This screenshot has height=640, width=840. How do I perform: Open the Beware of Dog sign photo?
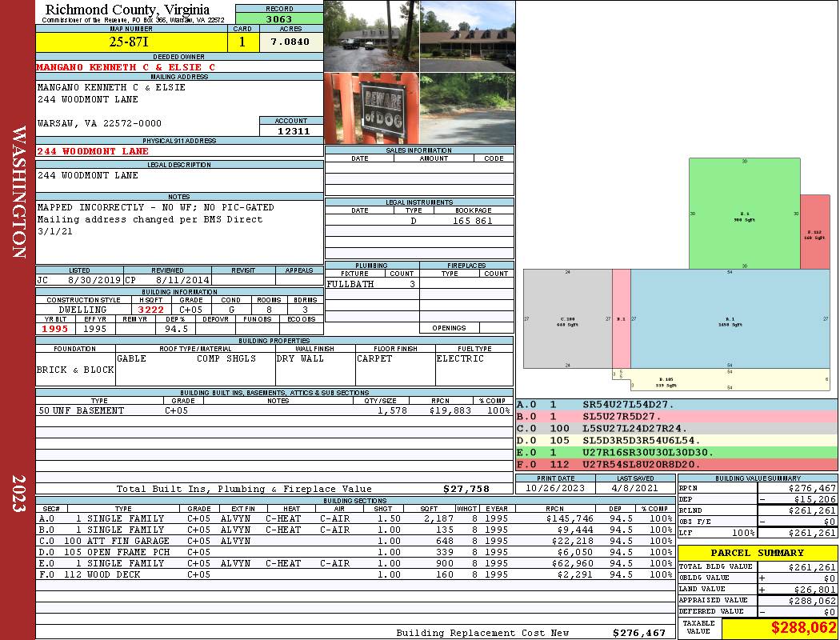point(372,108)
